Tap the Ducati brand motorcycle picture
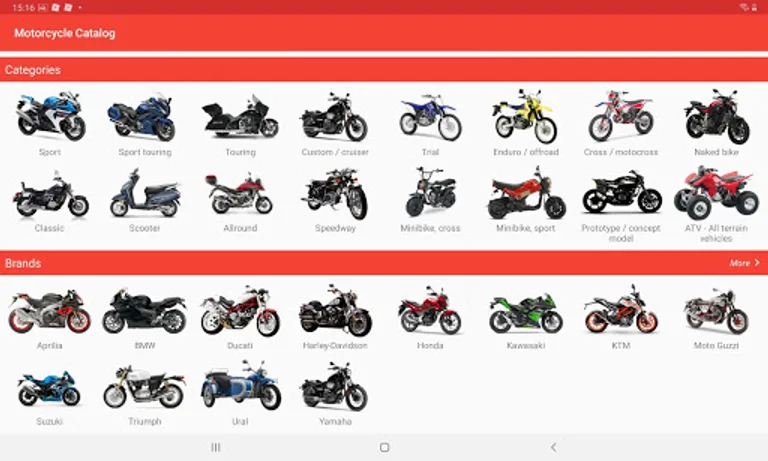 (240, 311)
